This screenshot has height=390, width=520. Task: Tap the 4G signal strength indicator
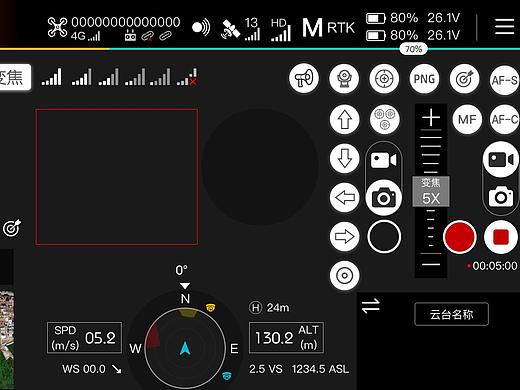pos(85,36)
